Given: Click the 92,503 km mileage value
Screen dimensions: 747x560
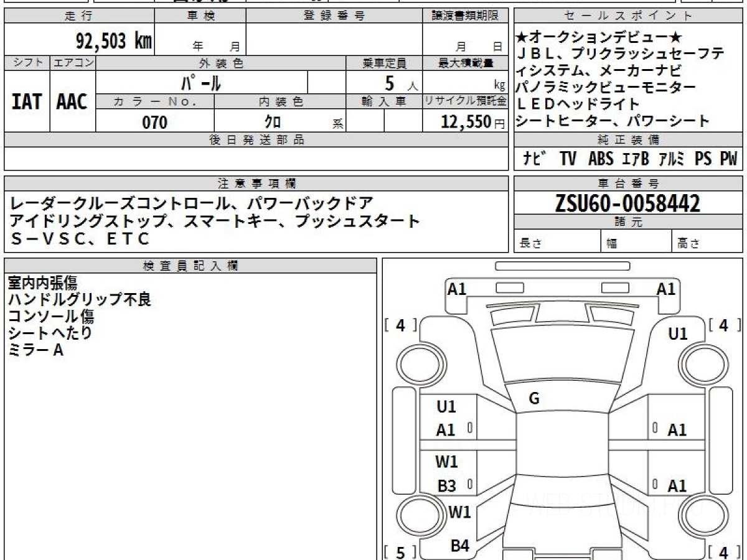Looking at the screenshot, I should point(113,41).
